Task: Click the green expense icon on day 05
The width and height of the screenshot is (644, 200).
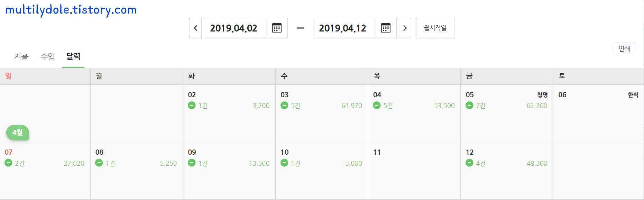Action: 469,105
